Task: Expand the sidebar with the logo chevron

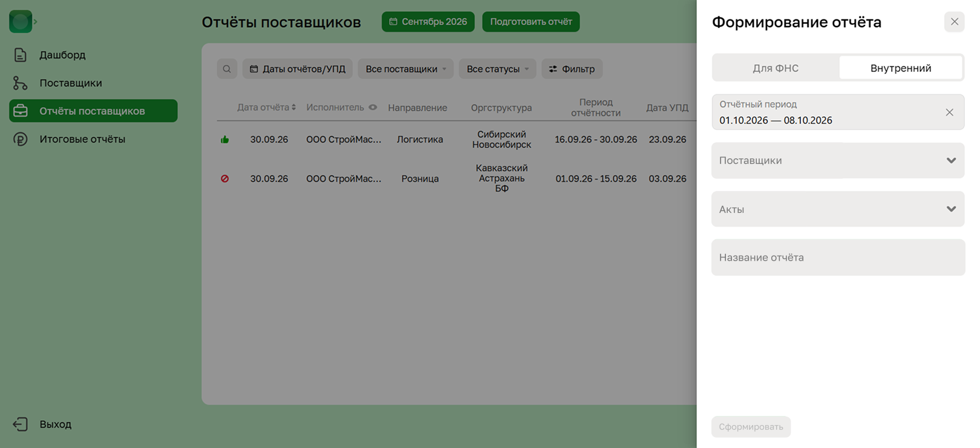Action: point(36,22)
